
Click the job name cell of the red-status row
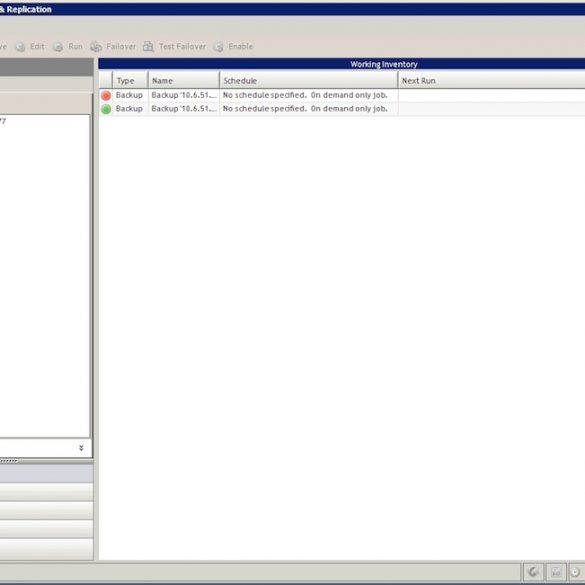click(184, 95)
